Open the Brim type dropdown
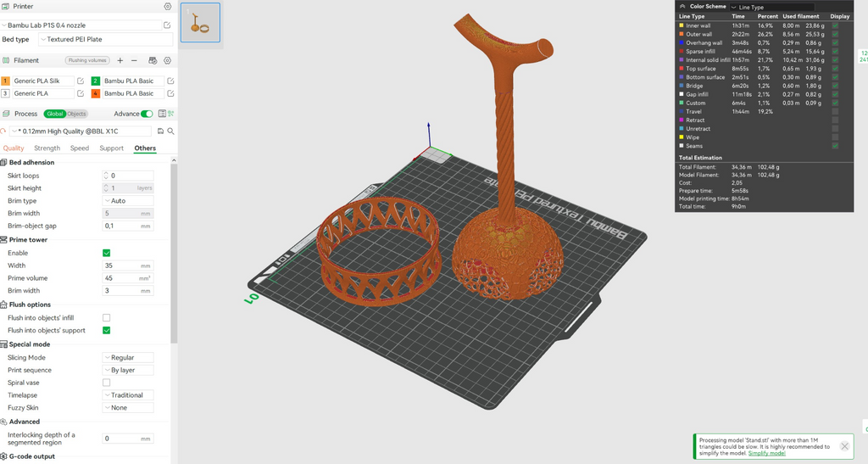868x464 pixels. point(128,201)
